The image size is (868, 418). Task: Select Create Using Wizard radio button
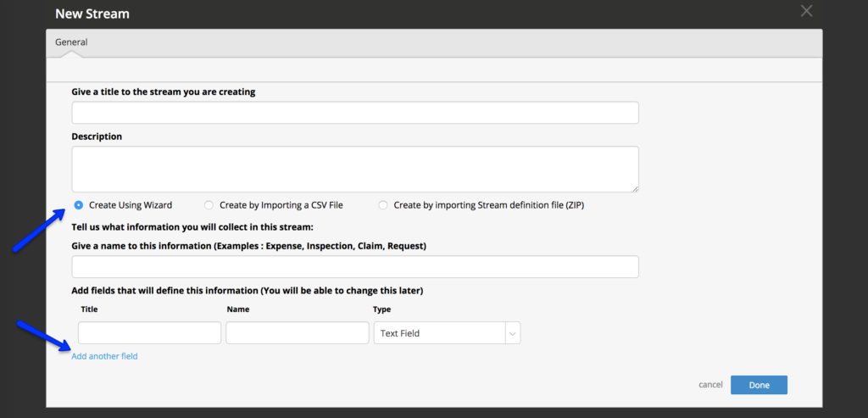pyautogui.click(x=79, y=205)
